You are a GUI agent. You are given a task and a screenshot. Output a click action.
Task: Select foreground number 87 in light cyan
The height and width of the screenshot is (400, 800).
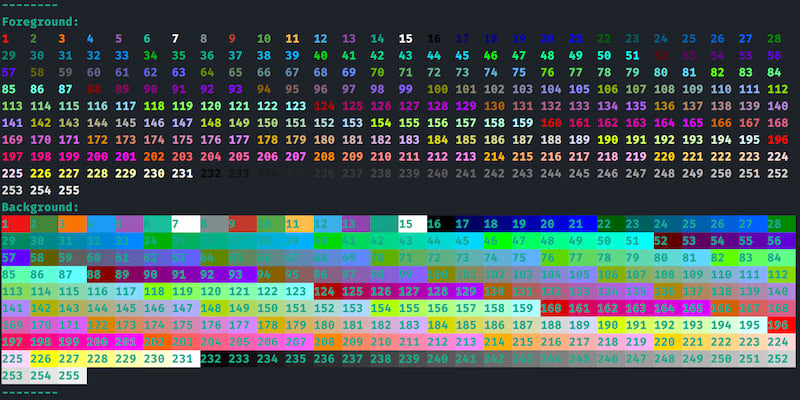pos(65,89)
